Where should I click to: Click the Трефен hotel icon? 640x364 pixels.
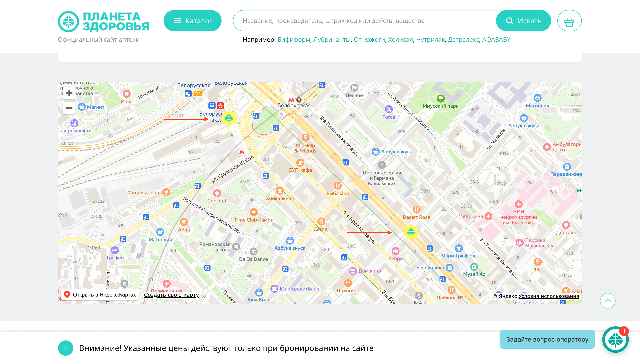[x=115, y=250]
